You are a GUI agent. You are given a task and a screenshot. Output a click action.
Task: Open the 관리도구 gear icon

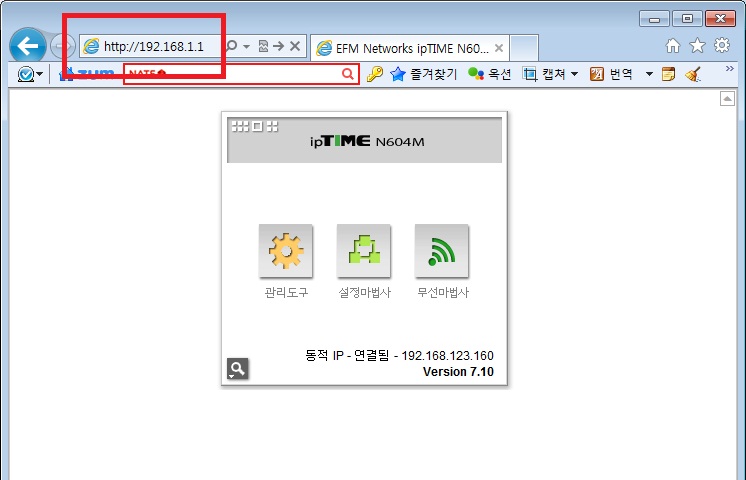pos(285,251)
